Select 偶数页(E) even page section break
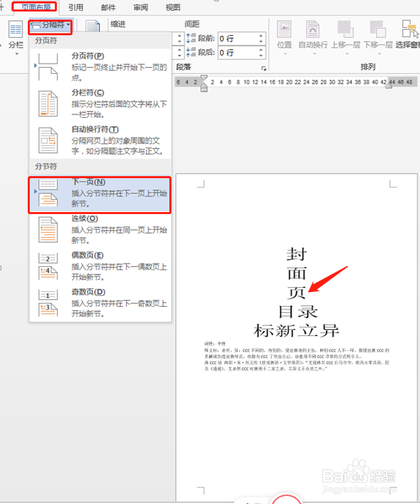 tap(100, 266)
